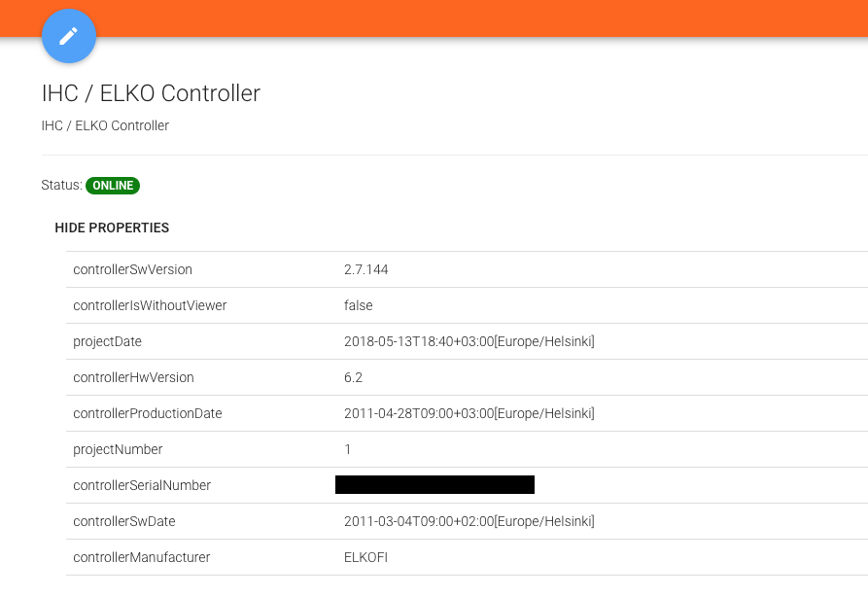Click the false value for controllerIsWithoutViewer
Screen dimensions: 868x596
[x=358, y=305]
